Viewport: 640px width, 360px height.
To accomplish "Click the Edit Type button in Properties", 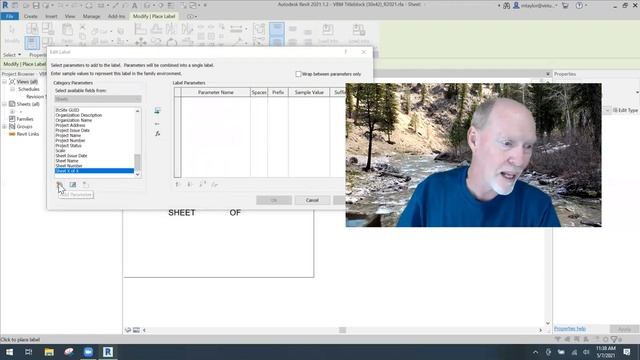I will (x=625, y=110).
